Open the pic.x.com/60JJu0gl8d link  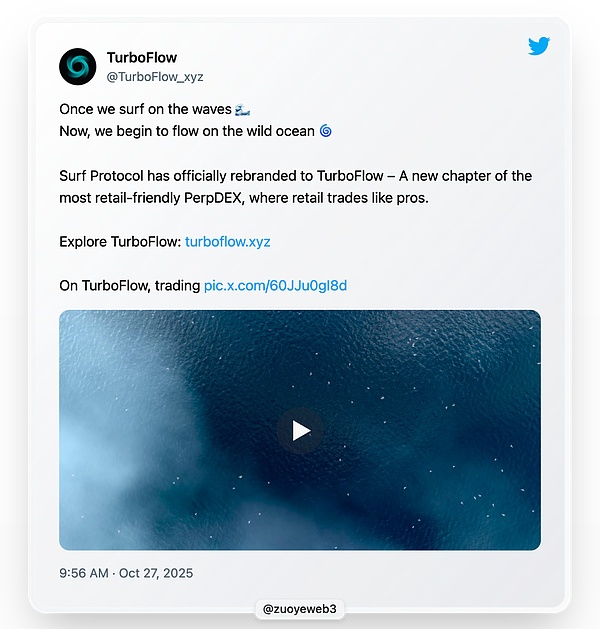pos(275,286)
